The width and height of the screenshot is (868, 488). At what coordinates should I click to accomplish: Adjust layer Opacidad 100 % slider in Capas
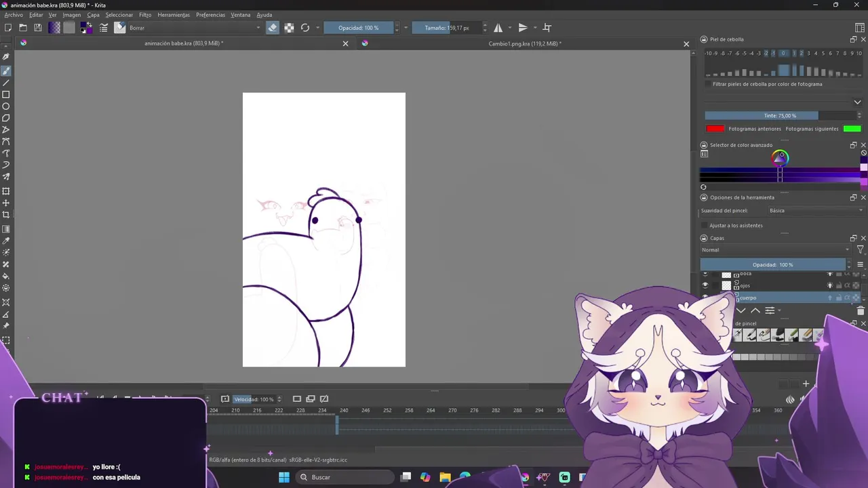[x=773, y=265]
